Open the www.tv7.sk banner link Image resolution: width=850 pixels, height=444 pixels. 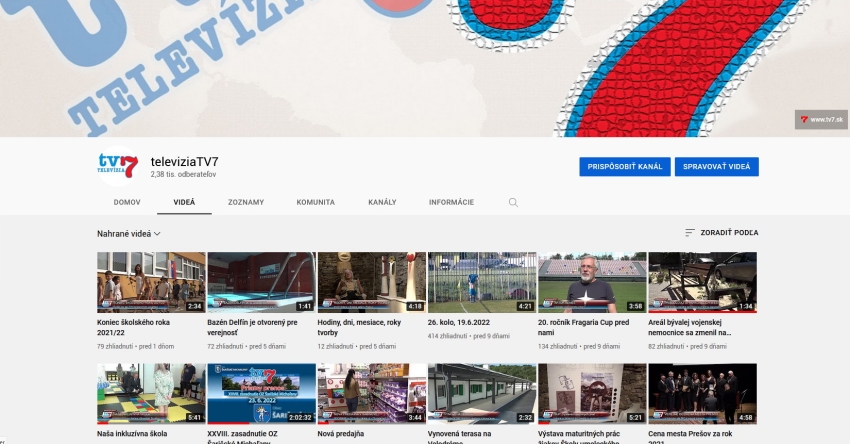click(x=821, y=119)
